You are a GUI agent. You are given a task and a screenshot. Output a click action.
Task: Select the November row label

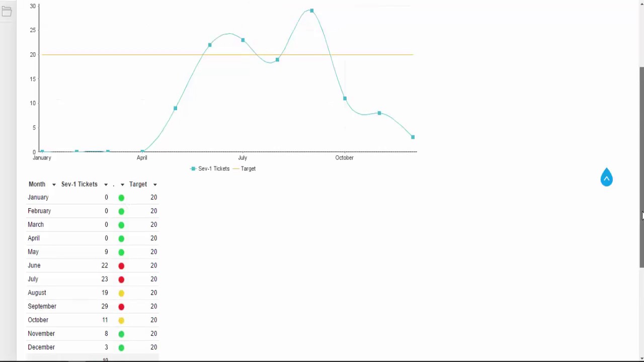tap(41, 333)
